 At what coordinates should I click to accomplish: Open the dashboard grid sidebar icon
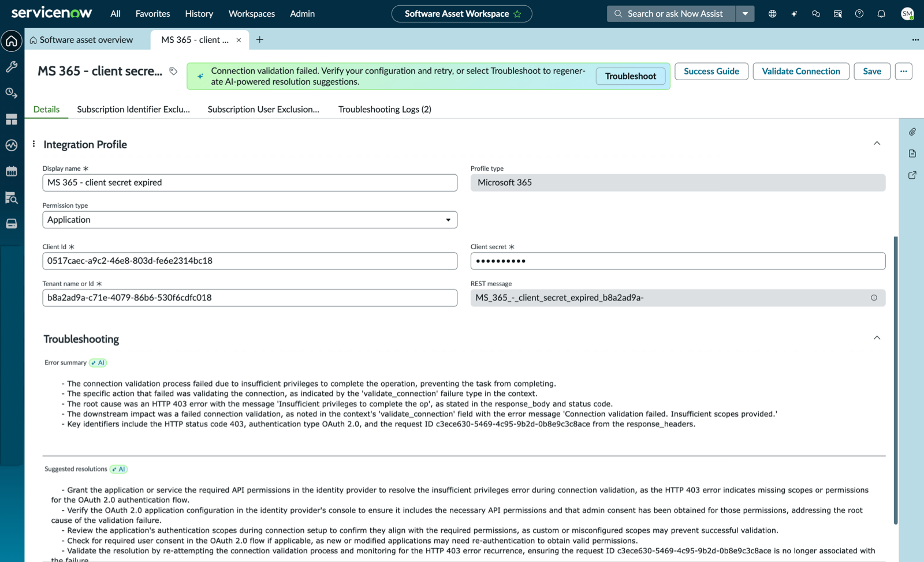point(12,119)
